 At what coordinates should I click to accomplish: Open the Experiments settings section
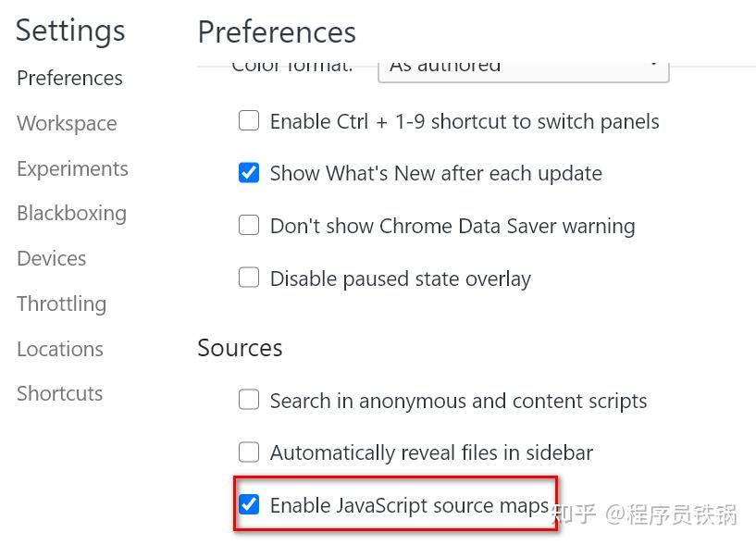click(72, 168)
